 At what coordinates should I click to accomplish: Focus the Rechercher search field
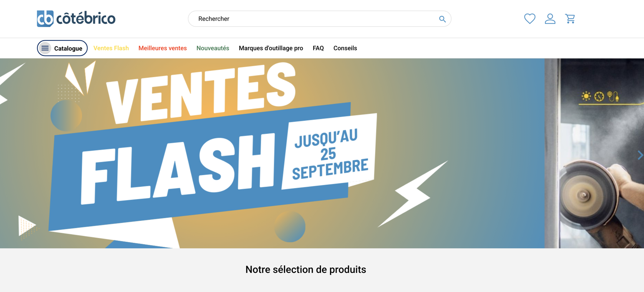(319, 19)
